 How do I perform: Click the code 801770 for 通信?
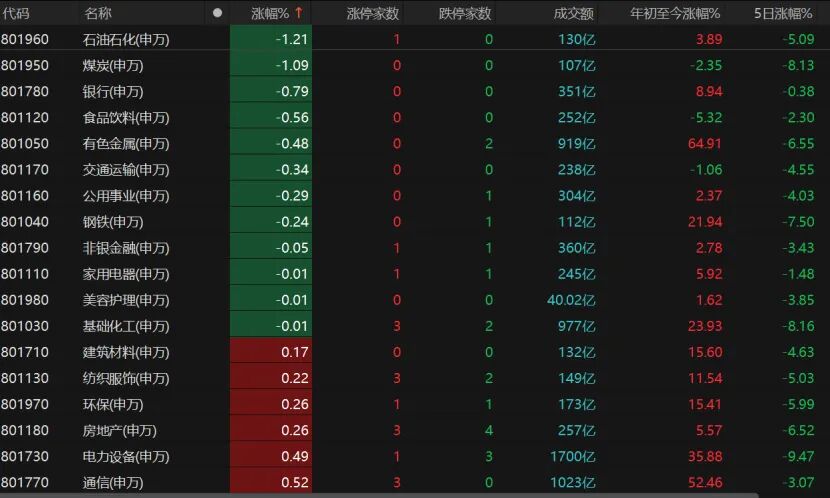point(25,482)
